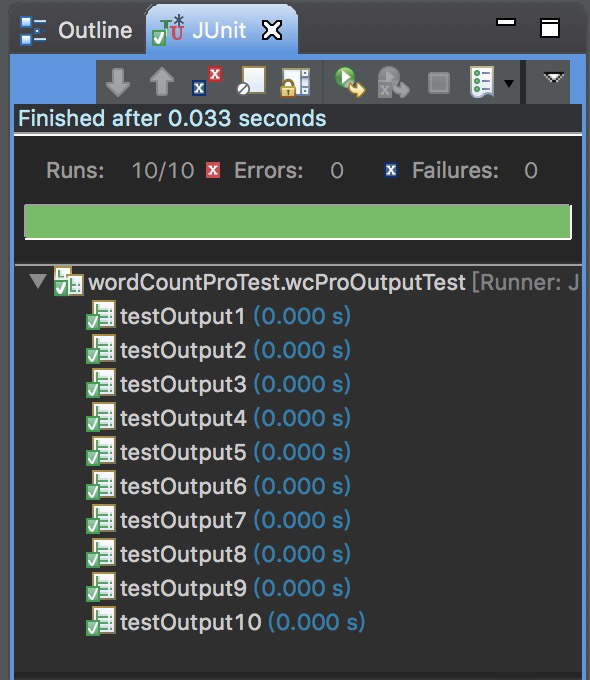The width and height of the screenshot is (590, 680).
Task: Click the Runs count 10/10
Action: [163, 170]
